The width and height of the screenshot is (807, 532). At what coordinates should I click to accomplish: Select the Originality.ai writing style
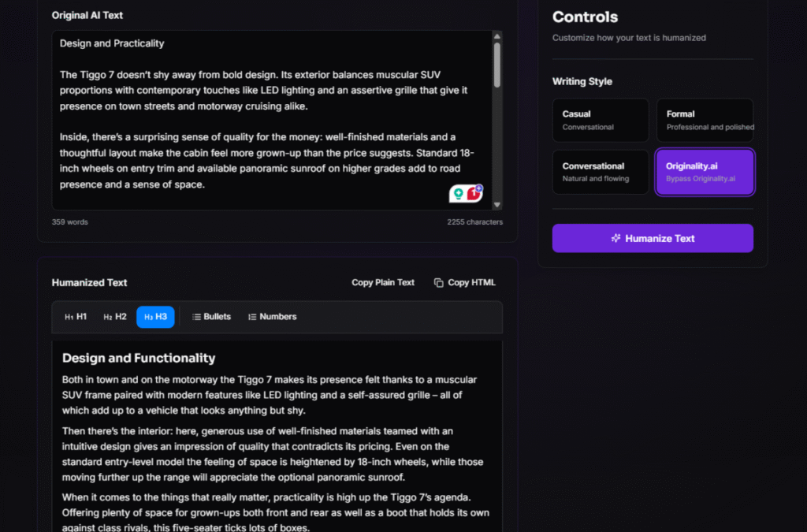704,172
